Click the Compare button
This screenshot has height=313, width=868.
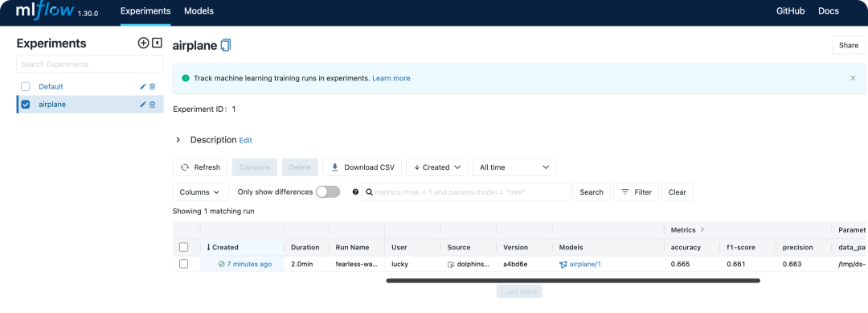[x=255, y=167]
